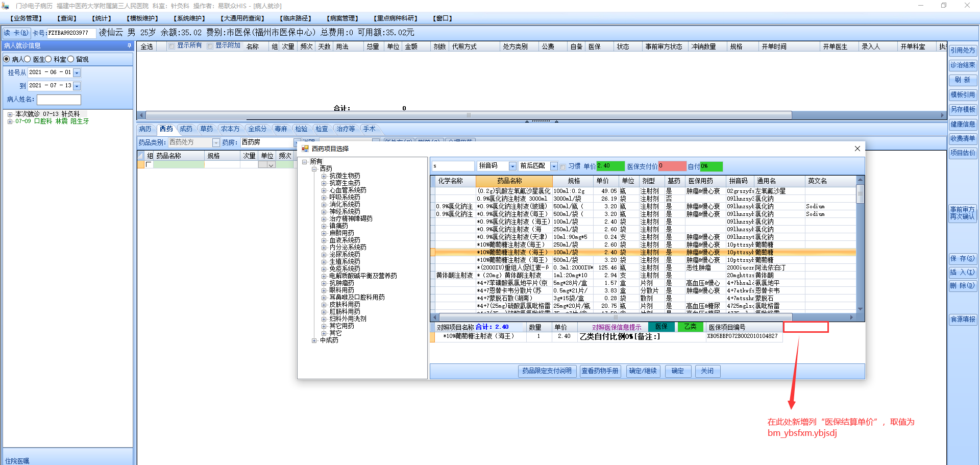Click the 关闭 button in the dialog
This screenshot has height=465, width=980.
(707, 371)
